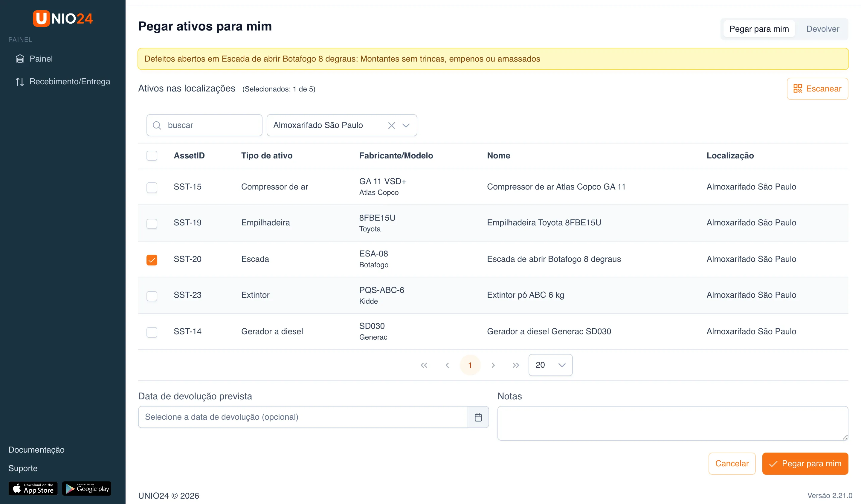
Task: Click the Cancelar button
Action: [x=732, y=463]
